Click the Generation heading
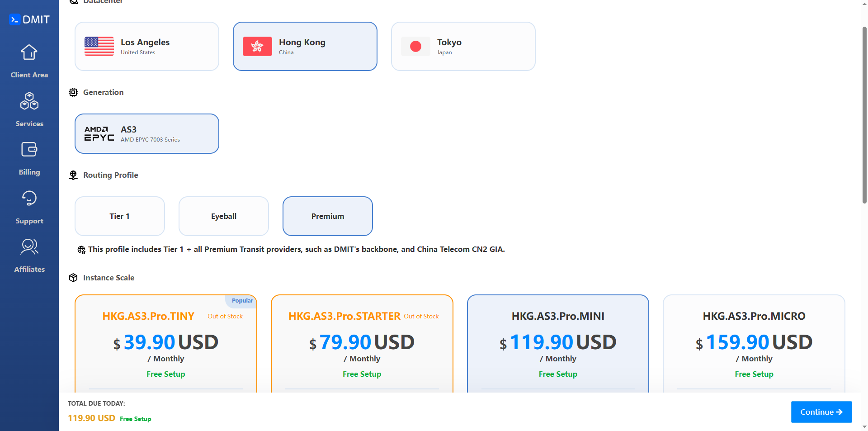Viewport: 868px width, 431px height. [x=103, y=92]
